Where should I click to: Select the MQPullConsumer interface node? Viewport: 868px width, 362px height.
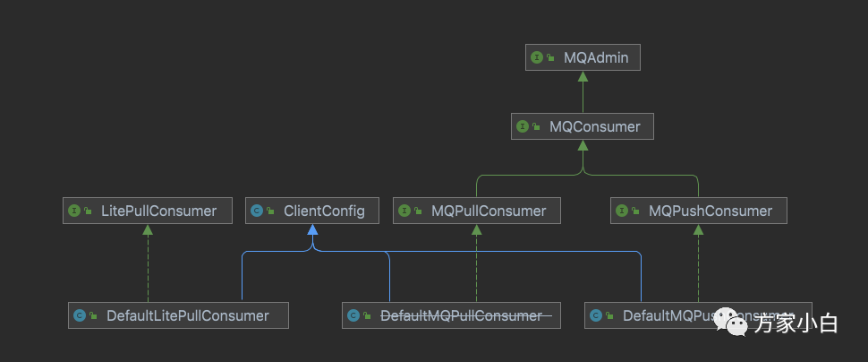click(477, 211)
